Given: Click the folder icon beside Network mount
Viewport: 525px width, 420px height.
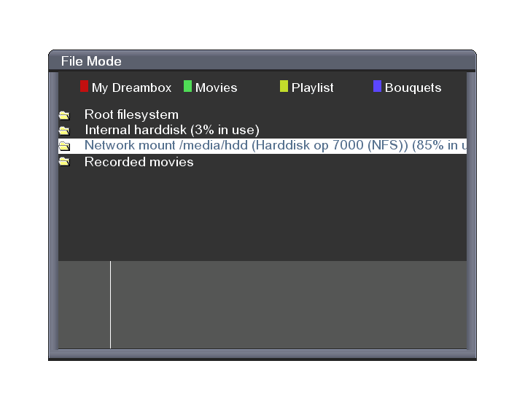Looking at the screenshot, I should coord(64,146).
